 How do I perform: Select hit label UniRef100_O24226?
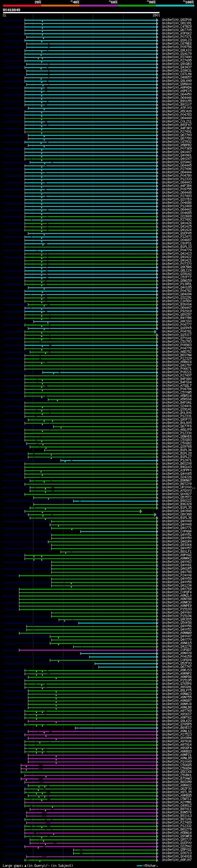pyautogui.click(x=177, y=477)
